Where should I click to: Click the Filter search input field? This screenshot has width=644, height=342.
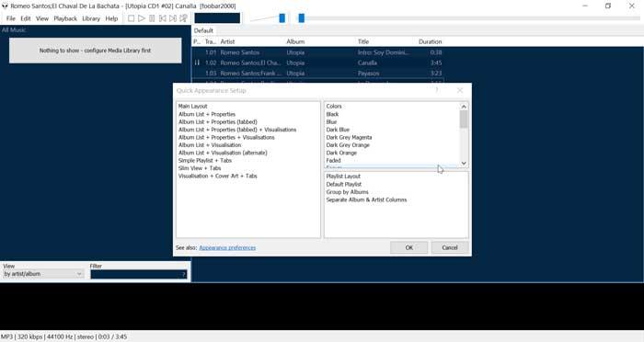[139, 274]
